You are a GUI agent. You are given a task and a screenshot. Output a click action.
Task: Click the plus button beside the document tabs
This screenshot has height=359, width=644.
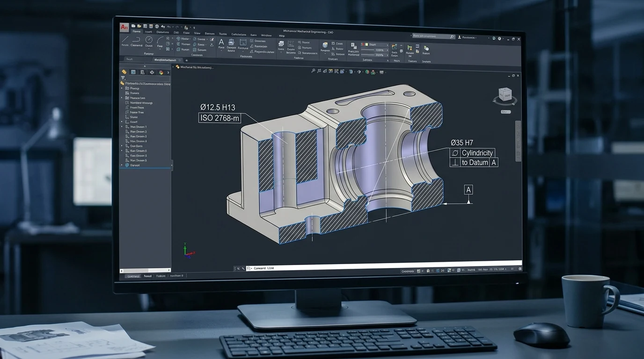coord(187,60)
